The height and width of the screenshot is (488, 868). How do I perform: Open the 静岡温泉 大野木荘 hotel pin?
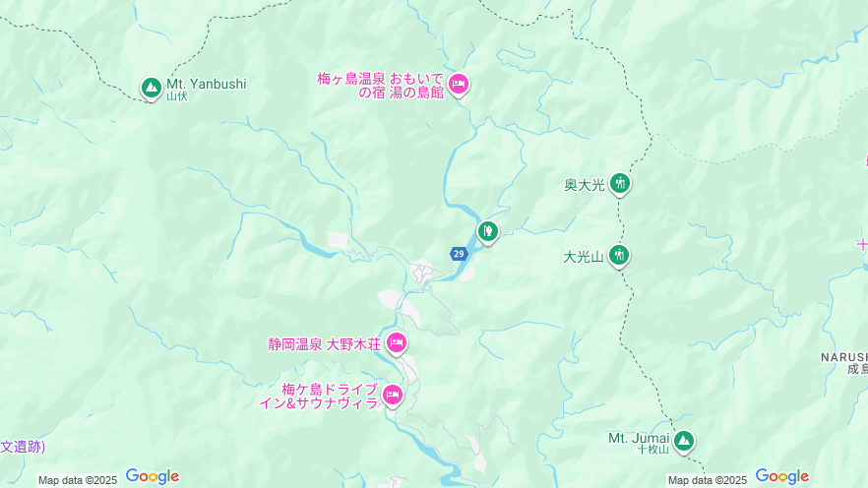(x=397, y=343)
